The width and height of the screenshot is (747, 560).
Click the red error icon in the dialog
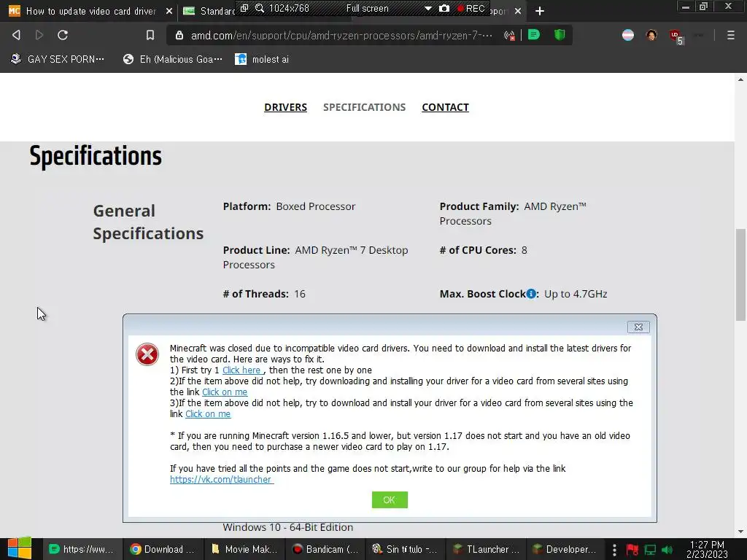147,354
